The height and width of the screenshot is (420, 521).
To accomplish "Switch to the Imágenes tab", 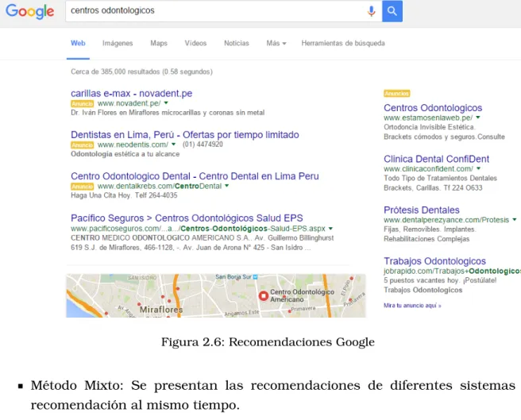I will coord(118,43).
